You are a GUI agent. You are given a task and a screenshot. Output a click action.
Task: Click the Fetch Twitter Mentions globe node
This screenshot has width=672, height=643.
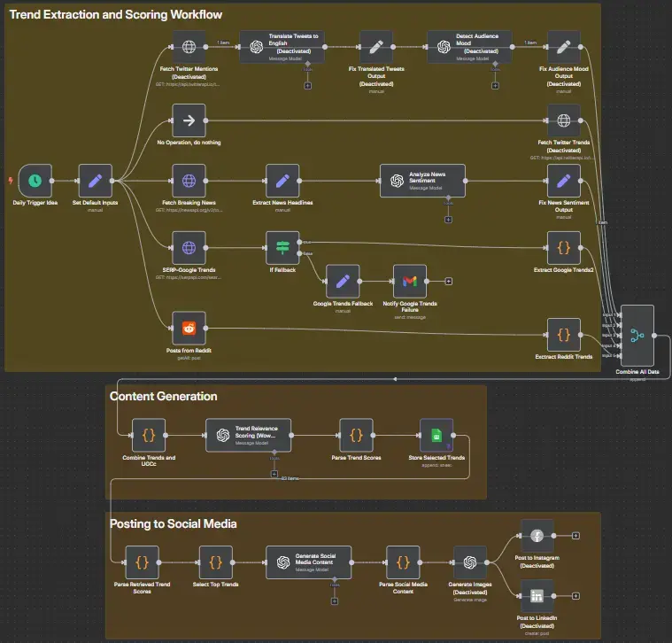point(189,47)
